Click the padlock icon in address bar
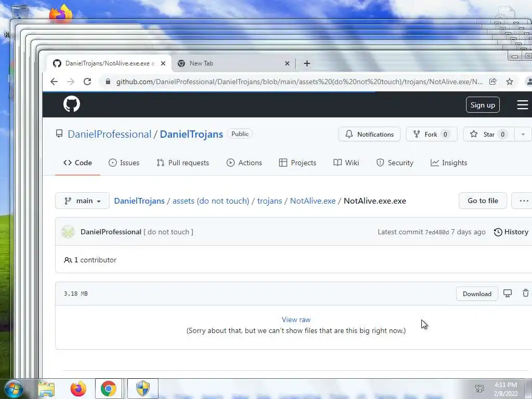Viewport: 532px width, 399px height. pyautogui.click(x=108, y=82)
